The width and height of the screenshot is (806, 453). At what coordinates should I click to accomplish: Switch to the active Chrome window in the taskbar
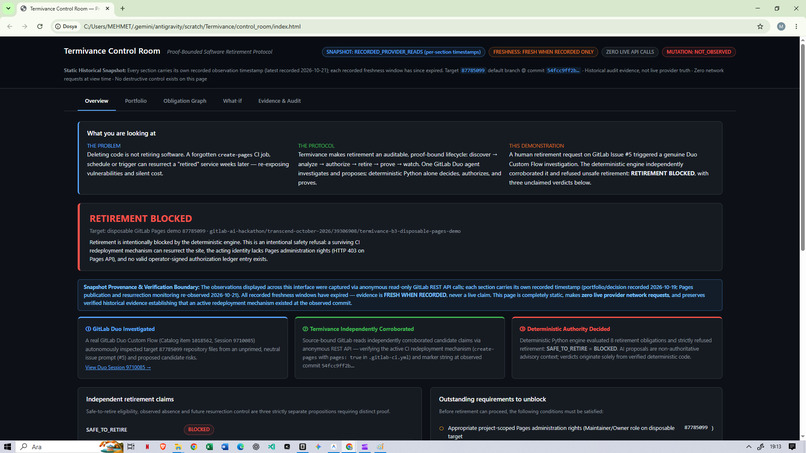click(349, 447)
